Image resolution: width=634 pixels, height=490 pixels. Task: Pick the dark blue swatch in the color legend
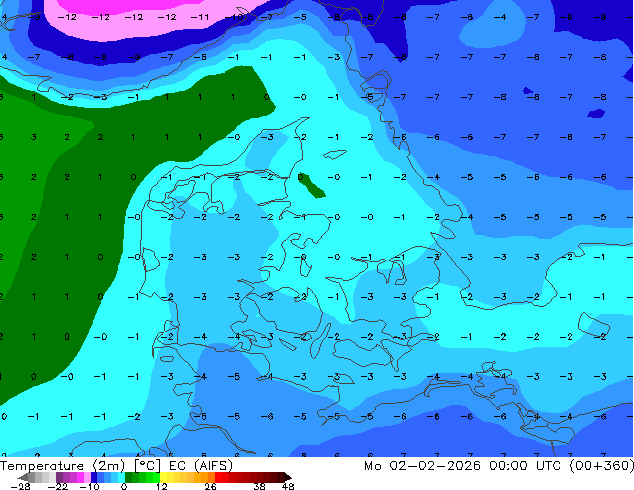94,477
